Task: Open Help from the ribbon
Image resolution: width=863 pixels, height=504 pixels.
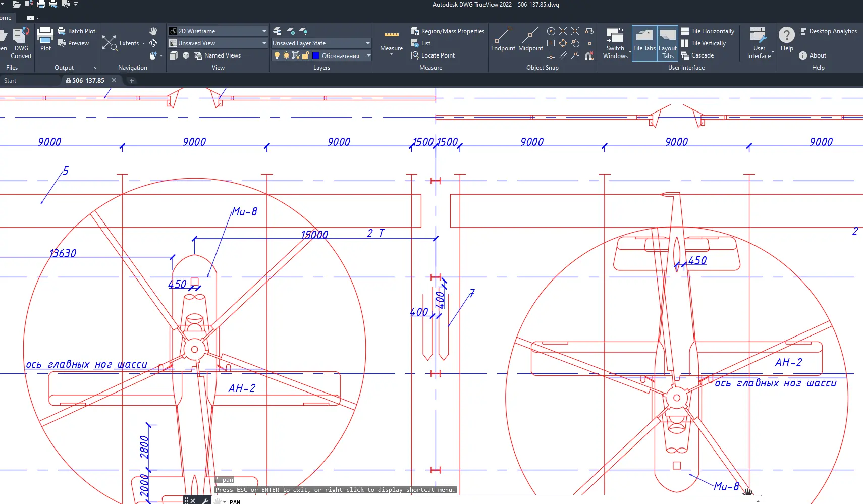Action: tap(787, 39)
